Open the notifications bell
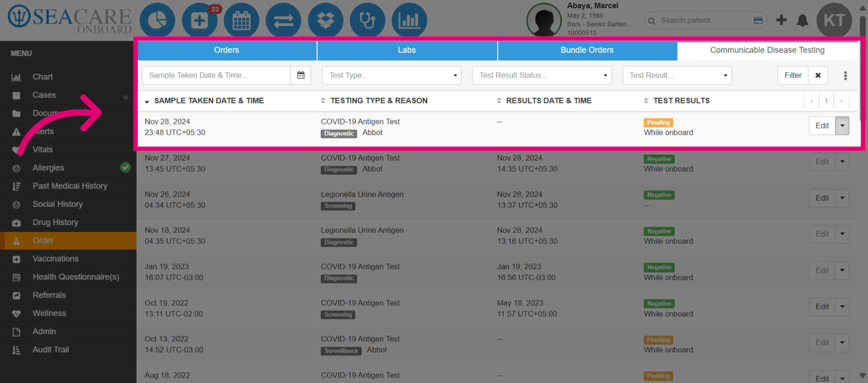The width and height of the screenshot is (868, 383). tap(802, 20)
